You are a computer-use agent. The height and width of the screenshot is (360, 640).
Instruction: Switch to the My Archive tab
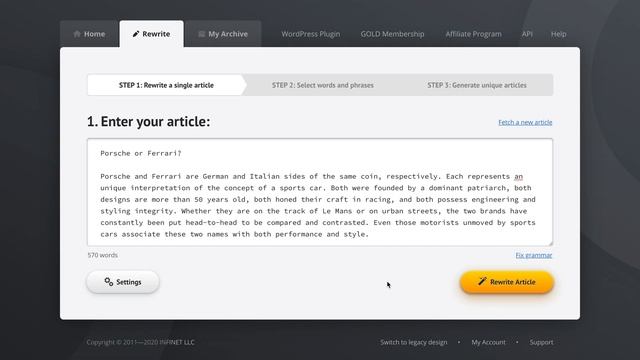[x=223, y=34]
